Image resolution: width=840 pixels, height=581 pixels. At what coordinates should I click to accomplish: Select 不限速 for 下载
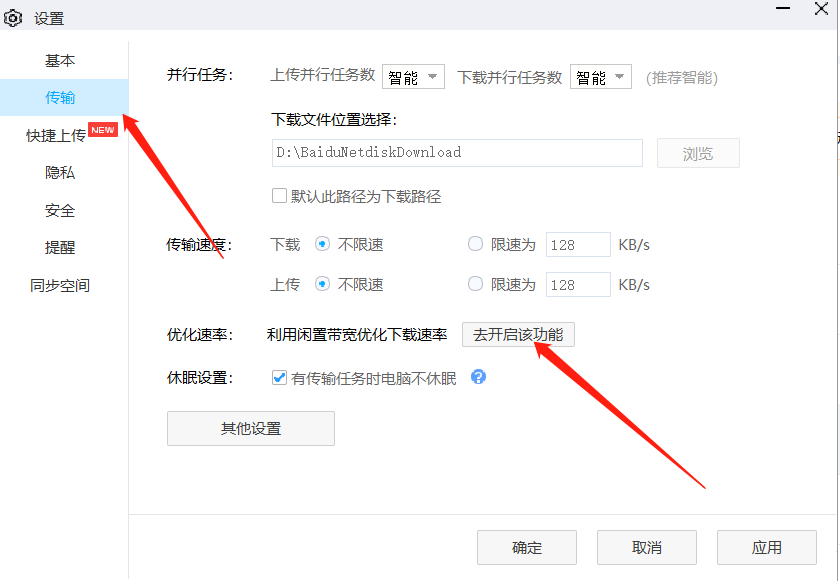(x=322, y=245)
